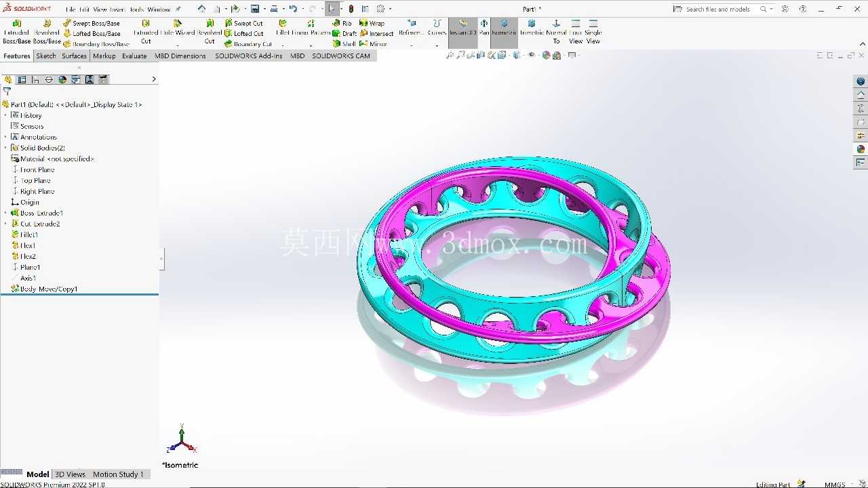Select Body-Move/Copy1 feature
Image resolution: width=868 pixels, height=488 pixels.
[44, 289]
